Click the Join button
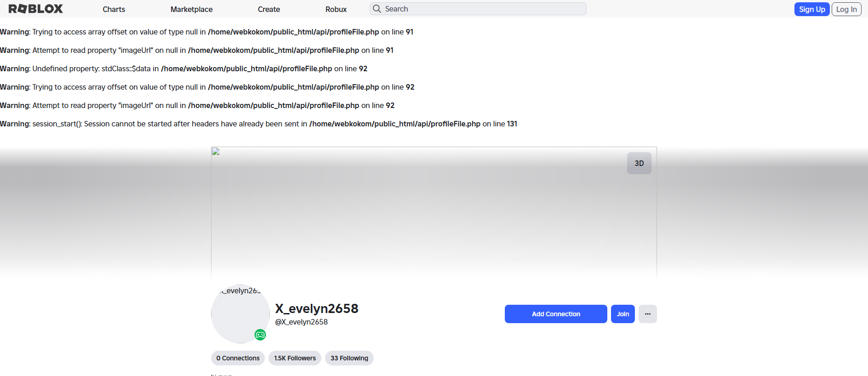Viewport: 868px width, 376px height. click(623, 314)
